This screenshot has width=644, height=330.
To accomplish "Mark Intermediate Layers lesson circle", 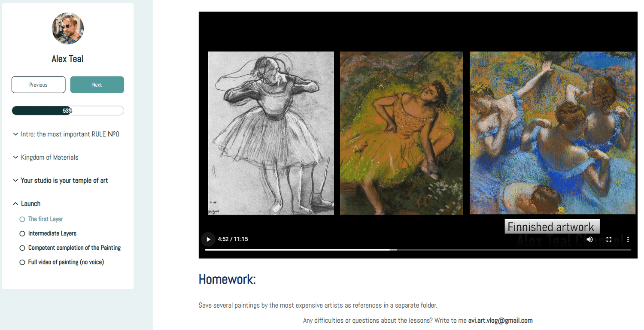I will pos(22,234).
